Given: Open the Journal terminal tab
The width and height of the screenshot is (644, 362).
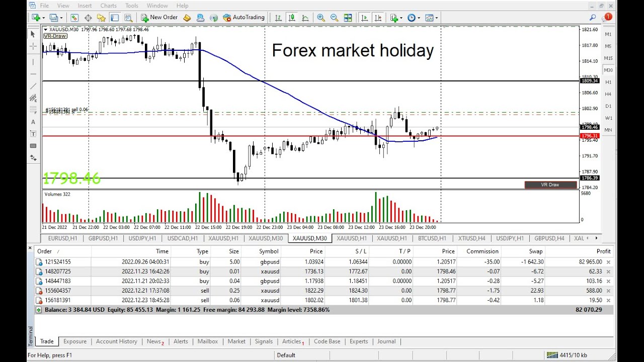Looking at the screenshot, I should click(386, 341).
